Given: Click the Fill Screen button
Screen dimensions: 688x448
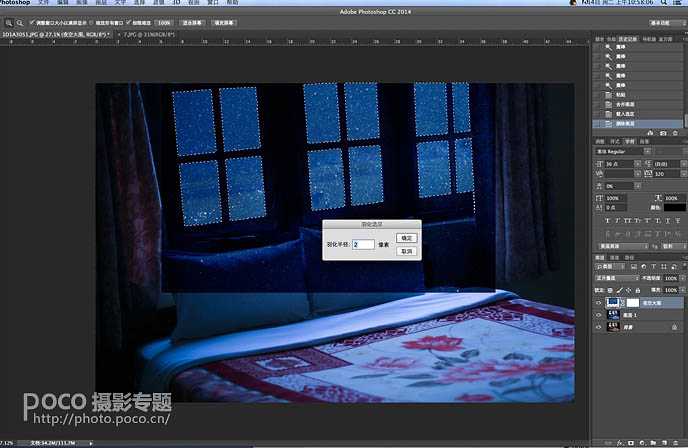Looking at the screenshot, I should (x=224, y=22).
